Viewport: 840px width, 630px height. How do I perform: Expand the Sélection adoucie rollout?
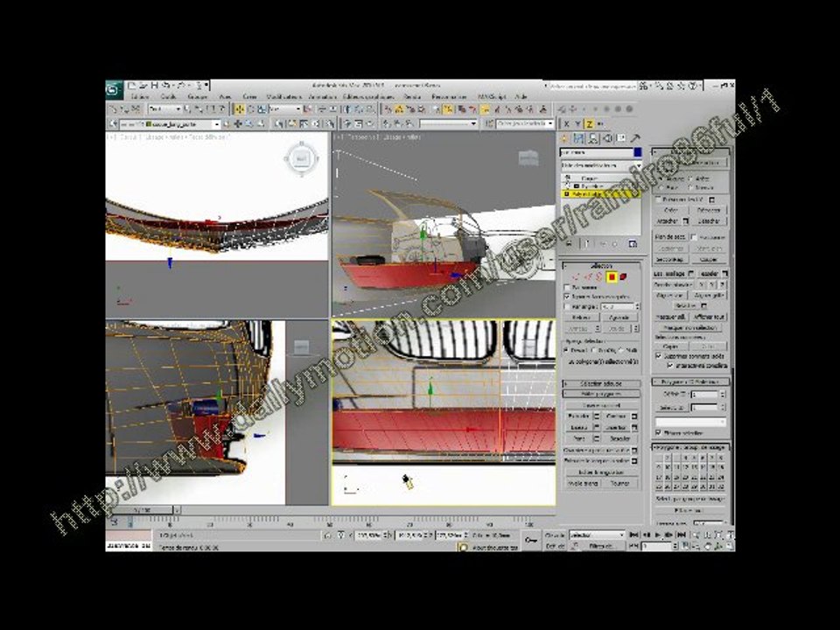pyautogui.click(x=601, y=383)
